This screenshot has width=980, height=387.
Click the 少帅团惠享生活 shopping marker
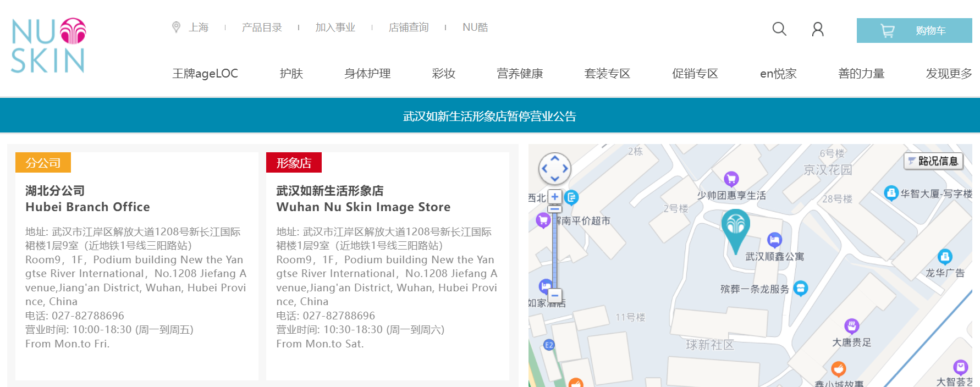pos(731,178)
